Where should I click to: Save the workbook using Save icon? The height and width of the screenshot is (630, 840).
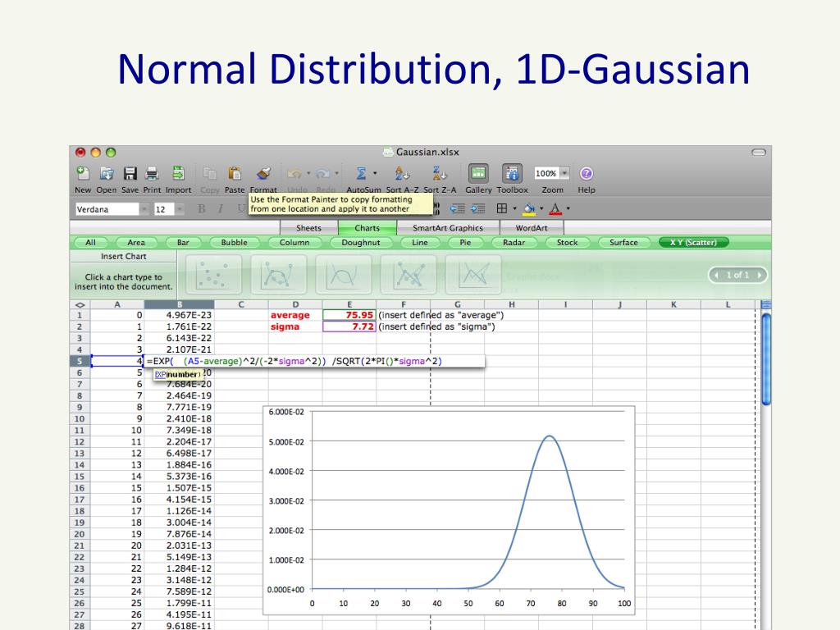[x=130, y=173]
